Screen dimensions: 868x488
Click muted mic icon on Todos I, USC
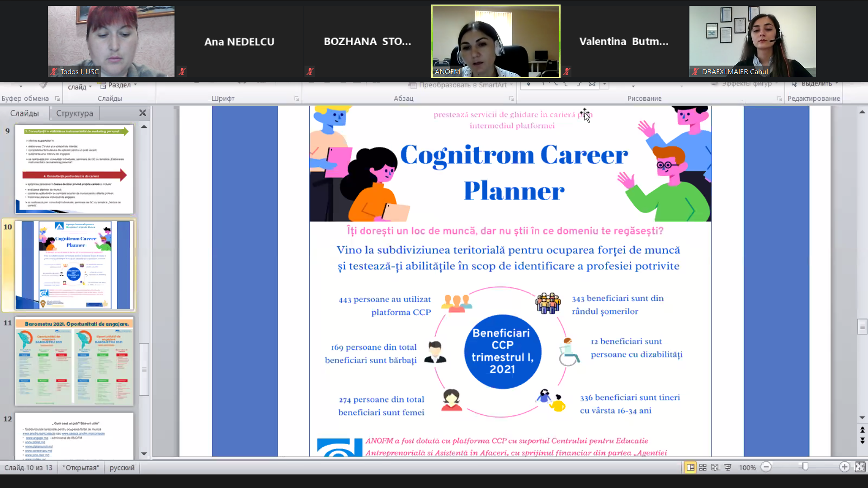pyautogui.click(x=54, y=71)
